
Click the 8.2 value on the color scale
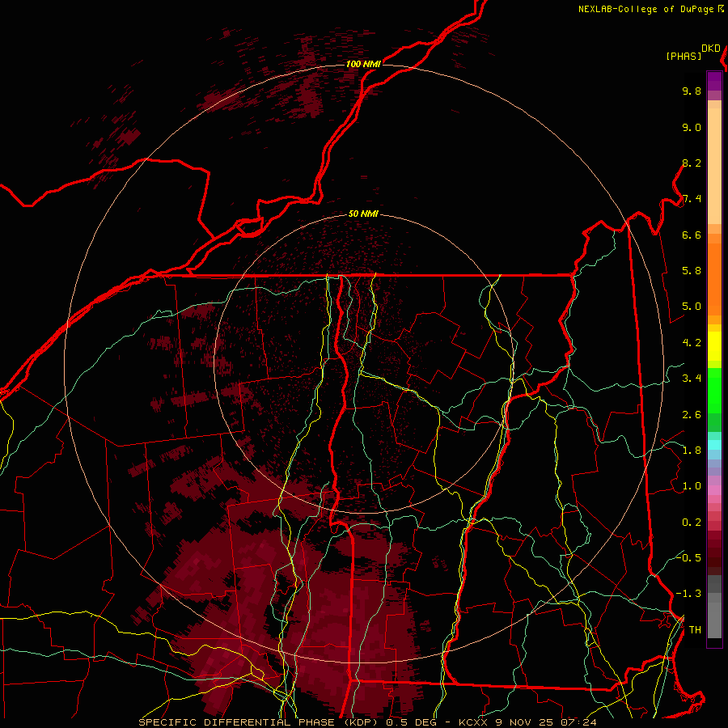click(692, 163)
